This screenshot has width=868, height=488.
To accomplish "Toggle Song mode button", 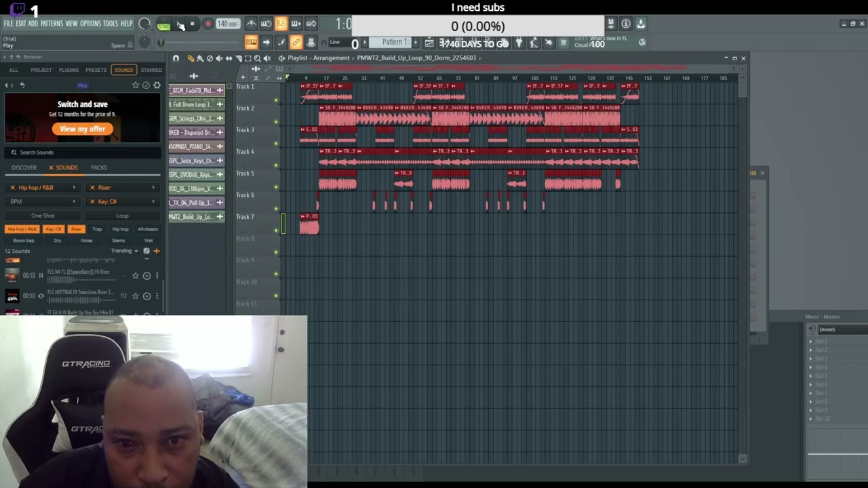I will point(163,25).
